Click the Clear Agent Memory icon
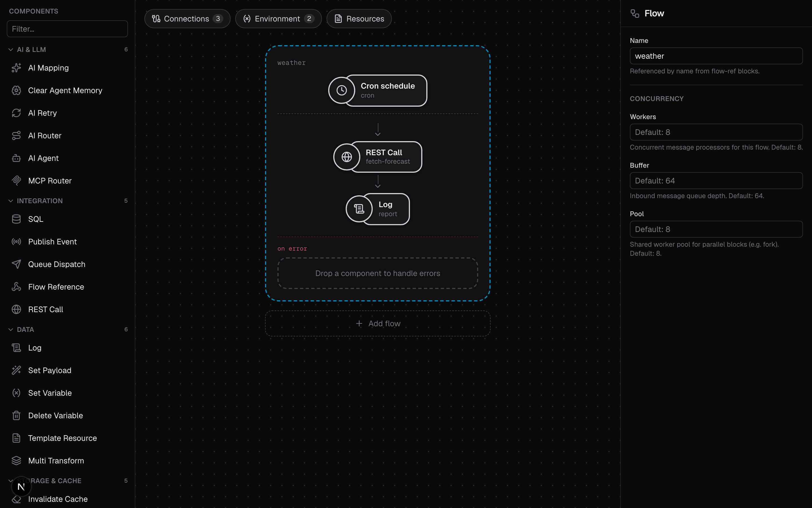 pos(16,90)
